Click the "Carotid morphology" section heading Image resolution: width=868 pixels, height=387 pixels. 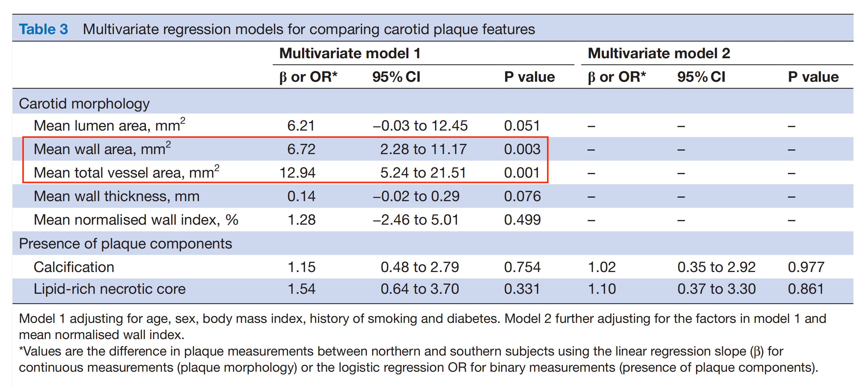tap(84, 104)
